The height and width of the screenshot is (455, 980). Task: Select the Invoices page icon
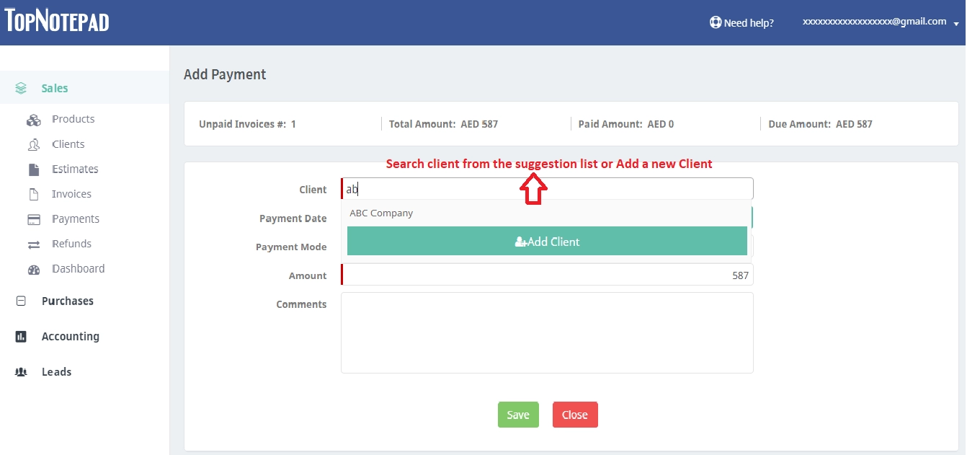[34, 193]
